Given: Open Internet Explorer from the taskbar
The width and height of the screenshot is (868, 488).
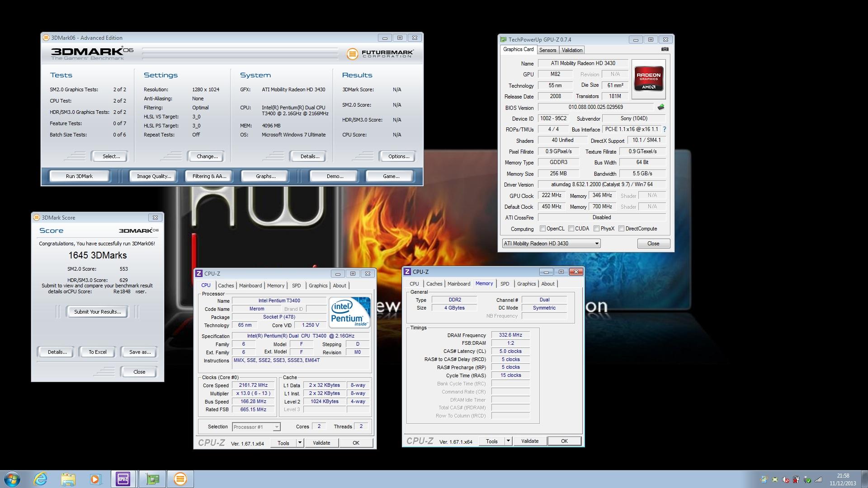Looking at the screenshot, I should (41, 479).
